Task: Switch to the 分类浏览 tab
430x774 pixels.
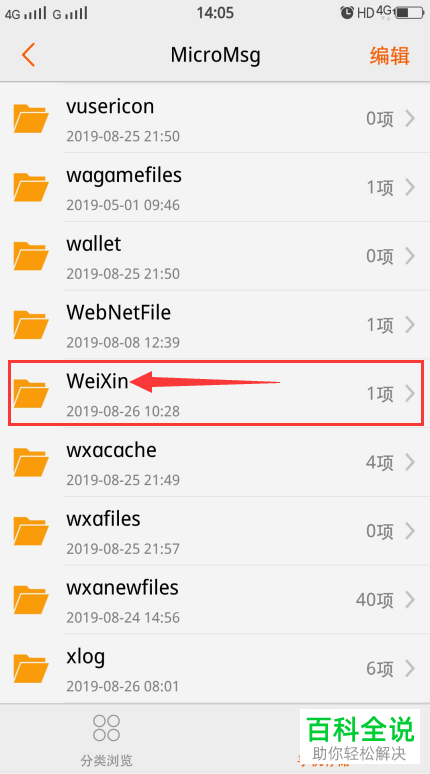Action: 107,738
